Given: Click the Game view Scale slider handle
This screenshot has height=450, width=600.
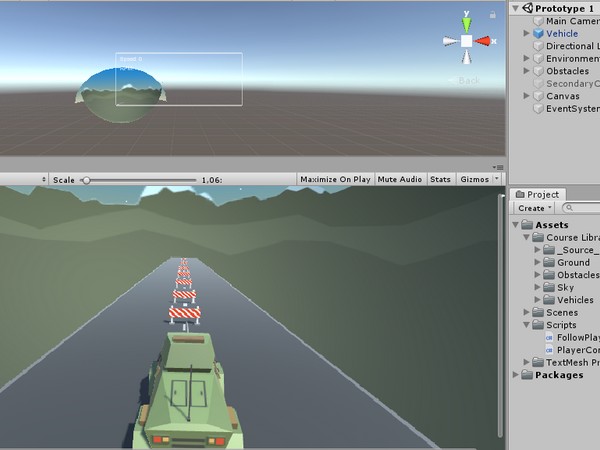Looking at the screenshot, I should (86, 180).
